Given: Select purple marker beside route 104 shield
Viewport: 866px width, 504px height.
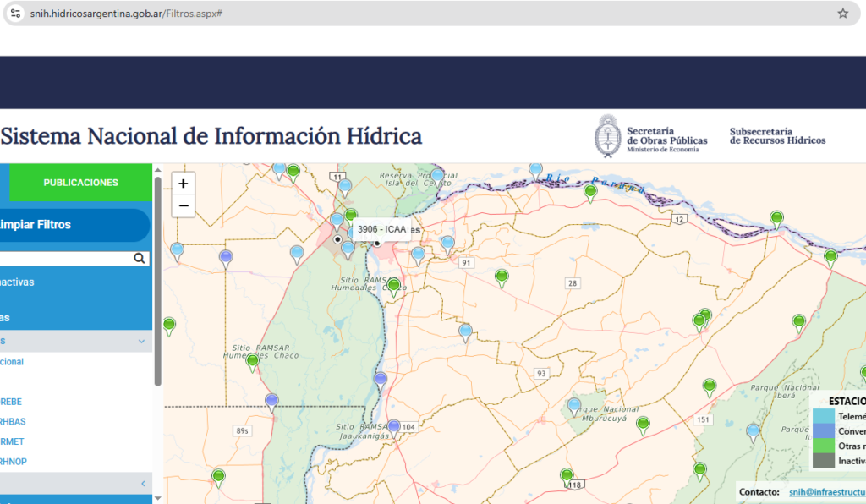Looking at the screenshot, I should (x=394, y=428).
